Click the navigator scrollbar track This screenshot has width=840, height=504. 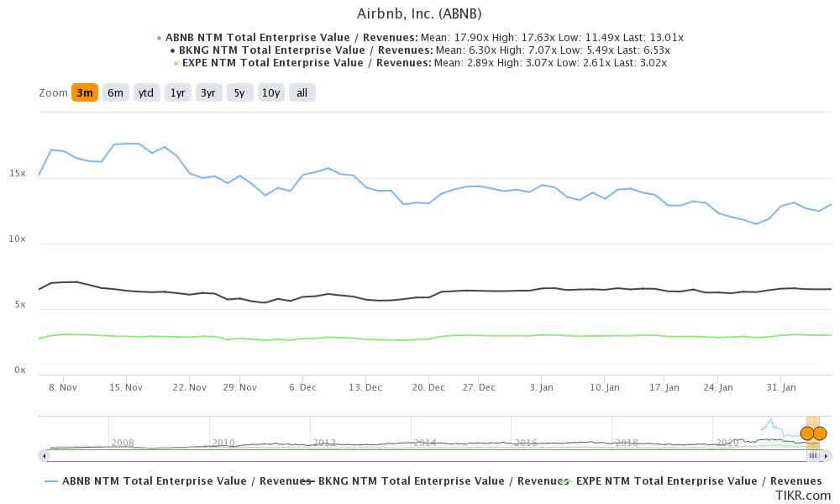pyautogui.click(x=420, y=456)
